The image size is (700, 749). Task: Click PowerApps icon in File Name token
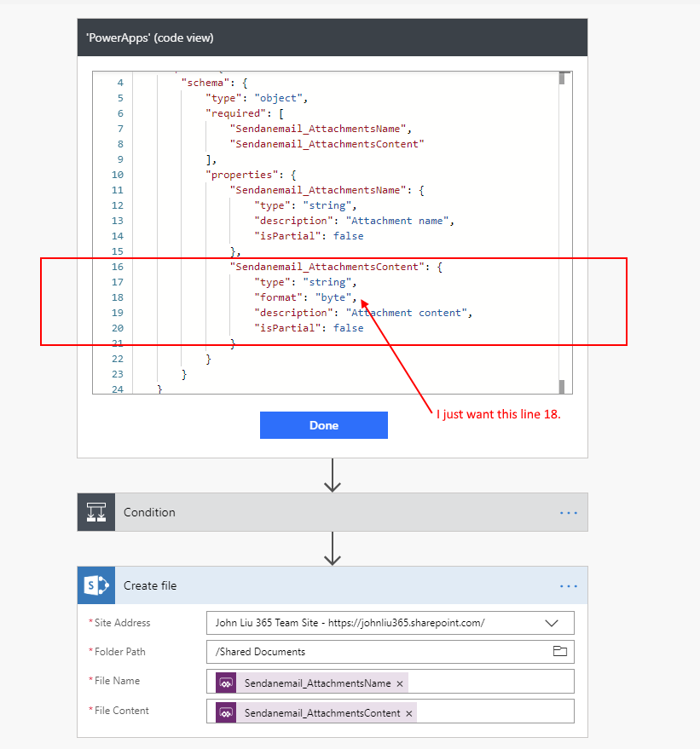226,683
